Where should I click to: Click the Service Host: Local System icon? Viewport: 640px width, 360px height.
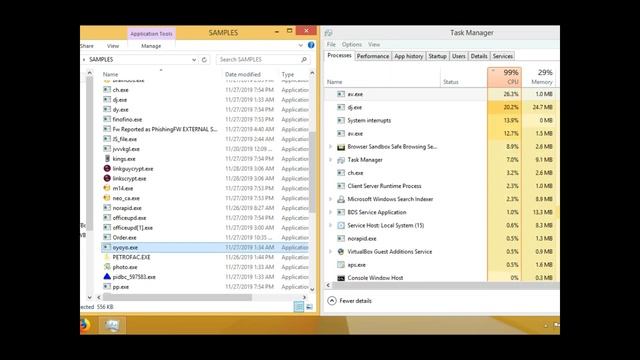341,225
